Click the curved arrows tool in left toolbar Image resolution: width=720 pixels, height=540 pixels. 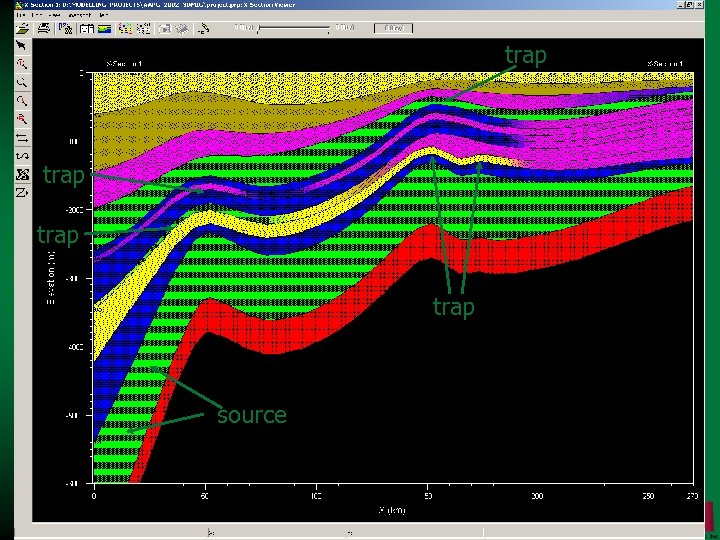(x=22, y=156)
